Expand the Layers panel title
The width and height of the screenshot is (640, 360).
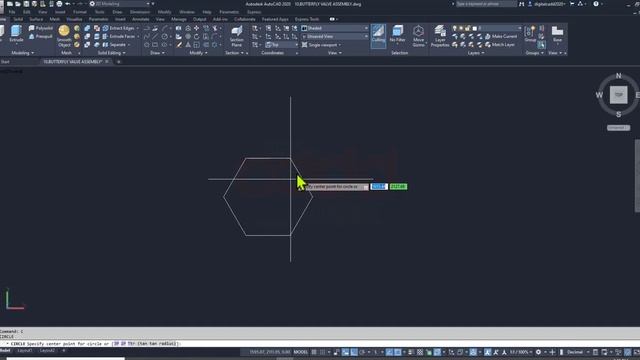point(476,53)
